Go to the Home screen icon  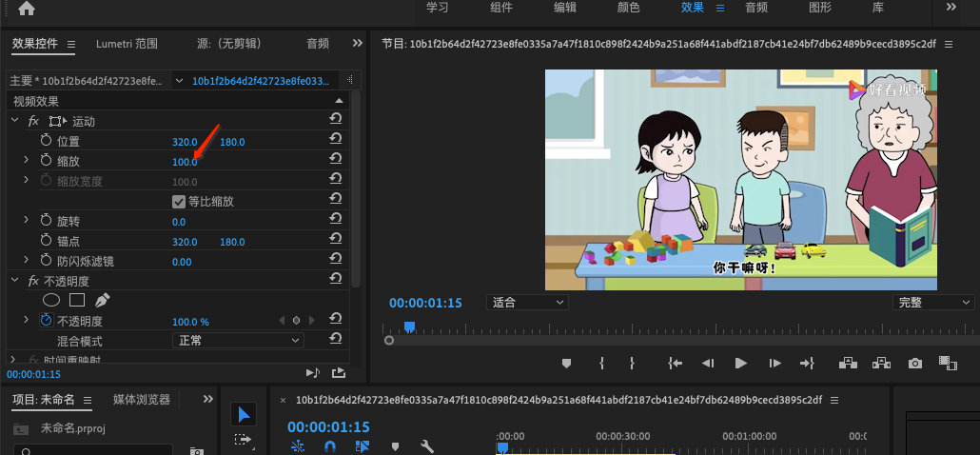click(27, 9)
